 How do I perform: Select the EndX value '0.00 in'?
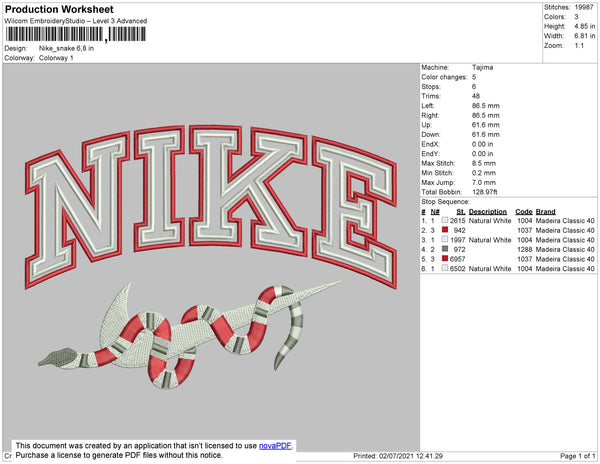tap(482, 144)
